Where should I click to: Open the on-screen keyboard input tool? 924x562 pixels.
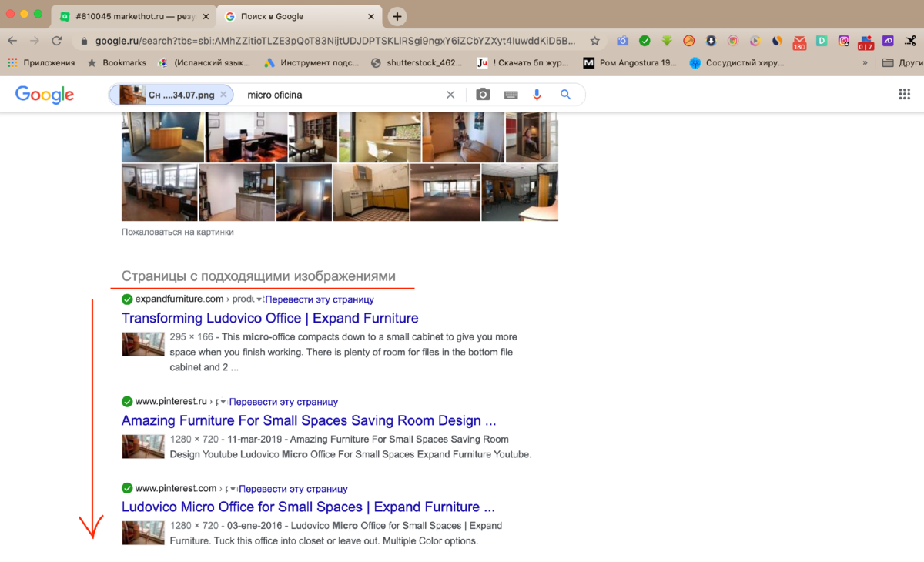pos(511,95)
